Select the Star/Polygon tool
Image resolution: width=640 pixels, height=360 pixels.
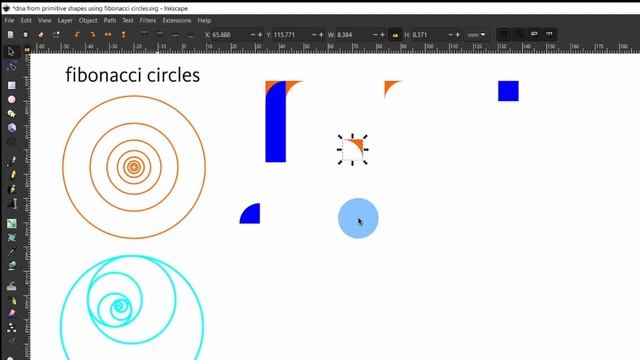pyautogui.click(x=11, y=114)
